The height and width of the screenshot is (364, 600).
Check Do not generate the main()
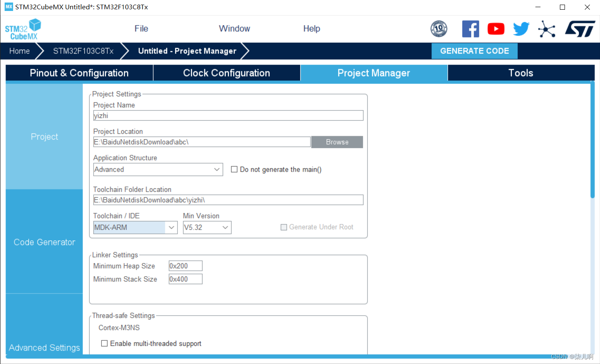coord(234,169)
